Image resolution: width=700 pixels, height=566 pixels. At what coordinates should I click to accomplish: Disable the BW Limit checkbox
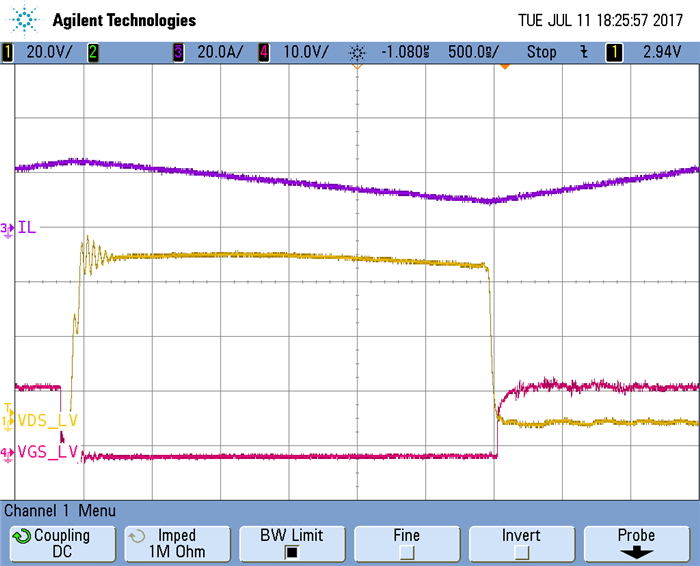point(290,551)
